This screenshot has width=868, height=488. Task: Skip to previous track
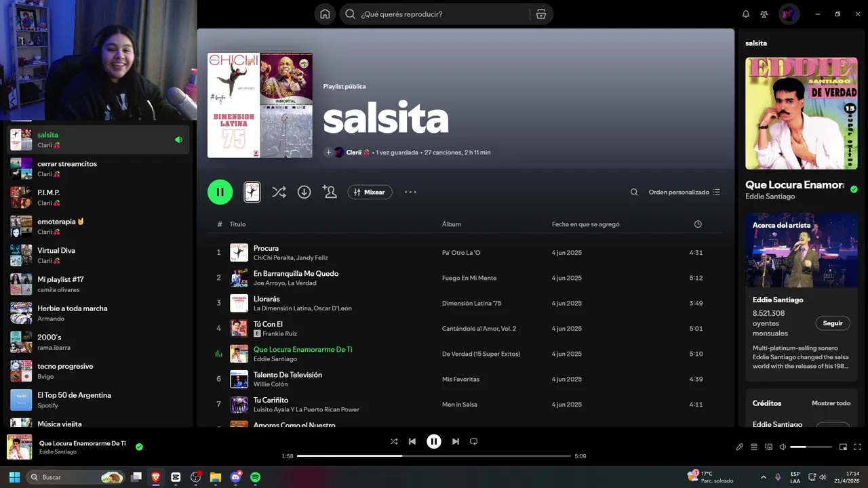[412, 441]
